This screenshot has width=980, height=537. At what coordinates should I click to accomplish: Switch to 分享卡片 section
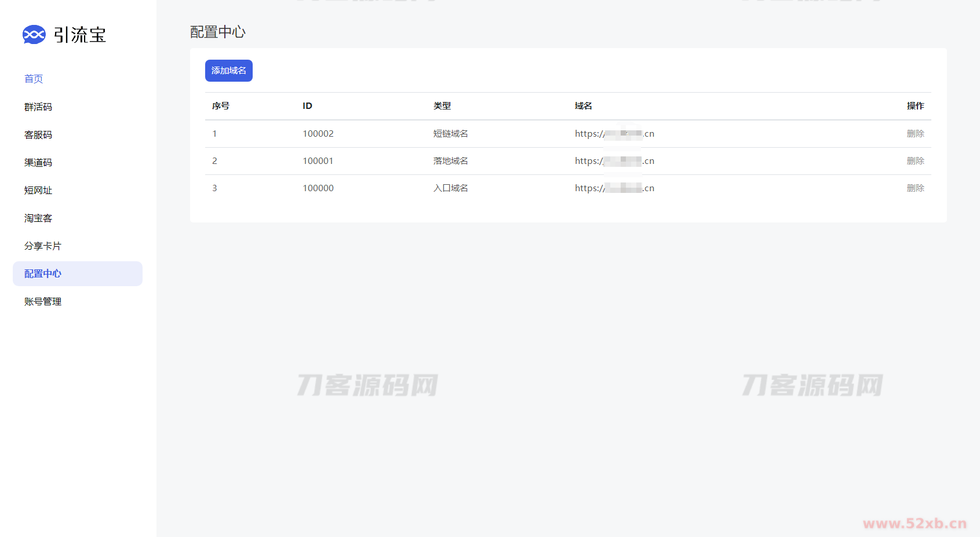43,246
